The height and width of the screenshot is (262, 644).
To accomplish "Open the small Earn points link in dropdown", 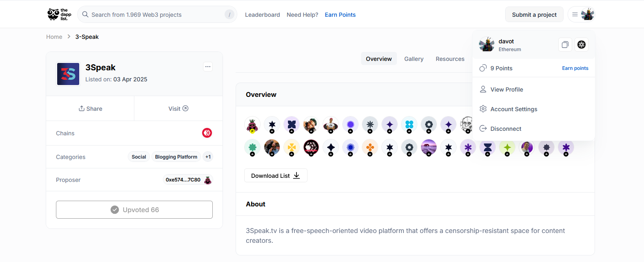I will coord(575,68).
